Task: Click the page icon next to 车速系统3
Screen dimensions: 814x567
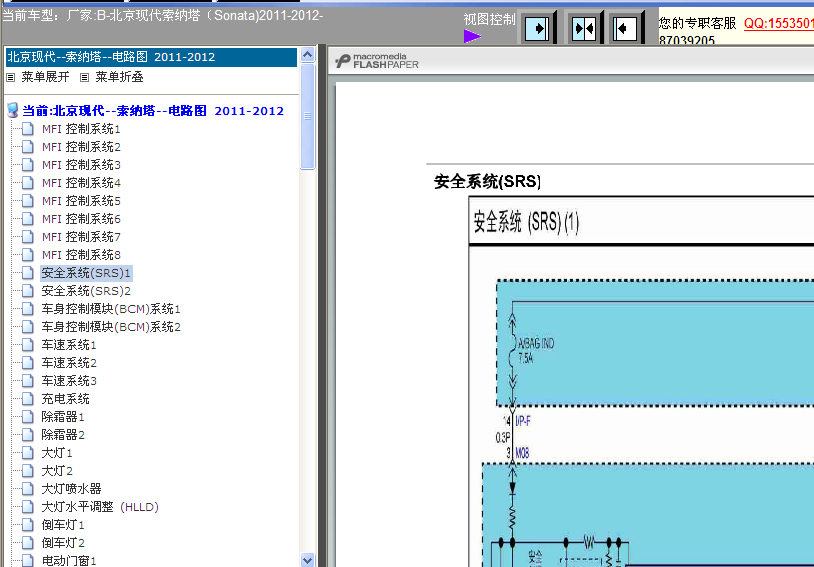Action: click(28, 381)
